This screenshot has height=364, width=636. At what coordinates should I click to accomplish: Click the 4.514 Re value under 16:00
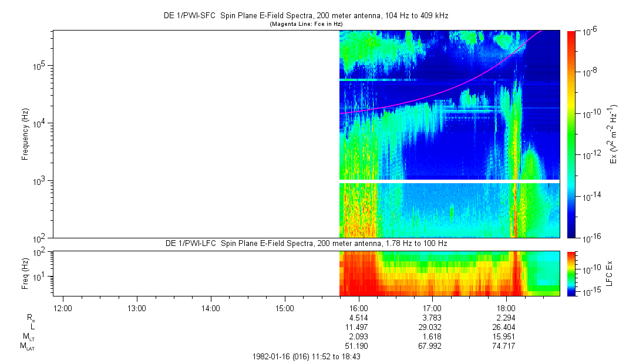(x=358, y=317)
